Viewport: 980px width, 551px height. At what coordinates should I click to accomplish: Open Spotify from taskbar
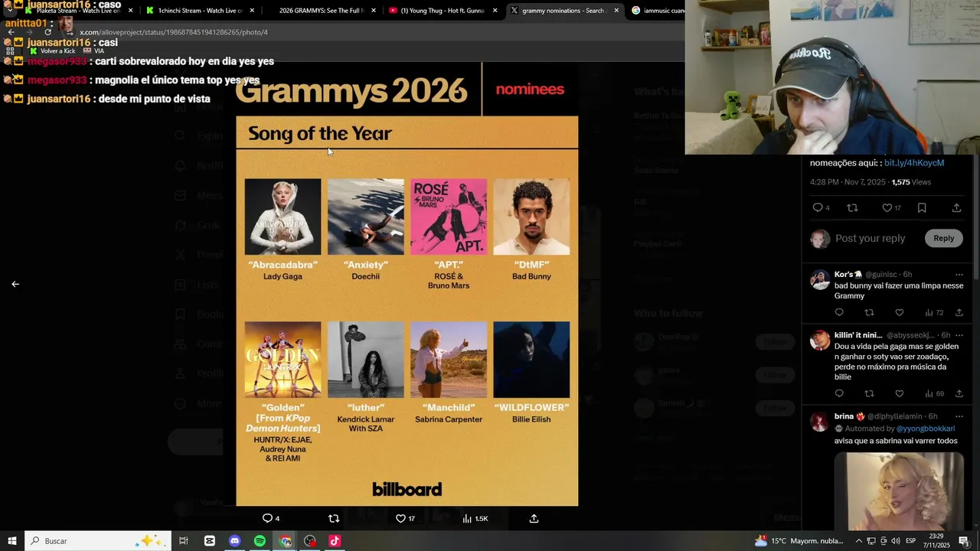[260, 540]
